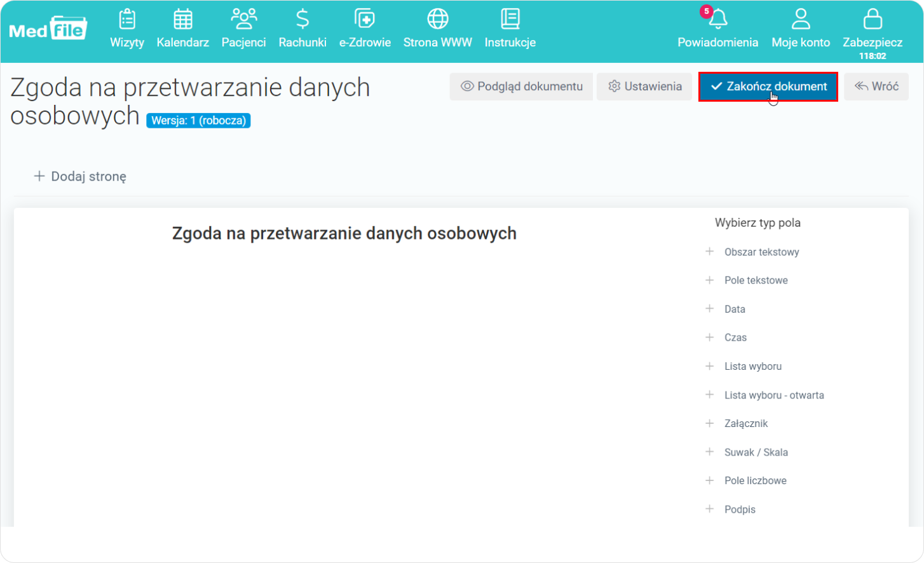Open Ustawienia for the document
Image resolution: width=924 pixels, height=563 pixels.
644,86
